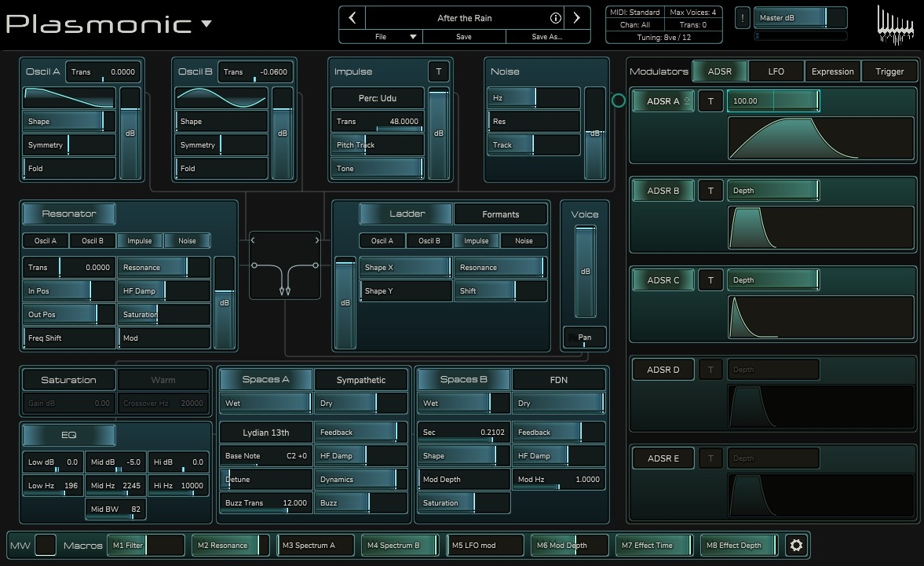Click the Save As... button
Viewport: 924px width, 566px height.
pos(547,37)
